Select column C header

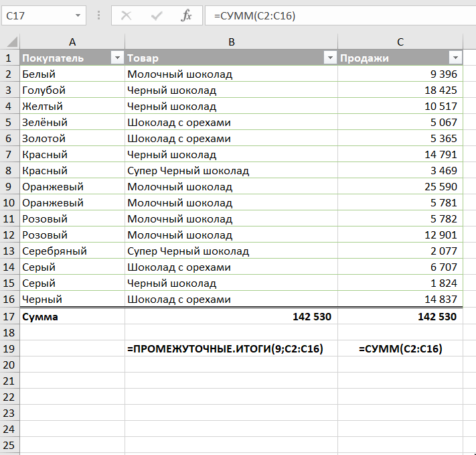[x=400, y=42]
